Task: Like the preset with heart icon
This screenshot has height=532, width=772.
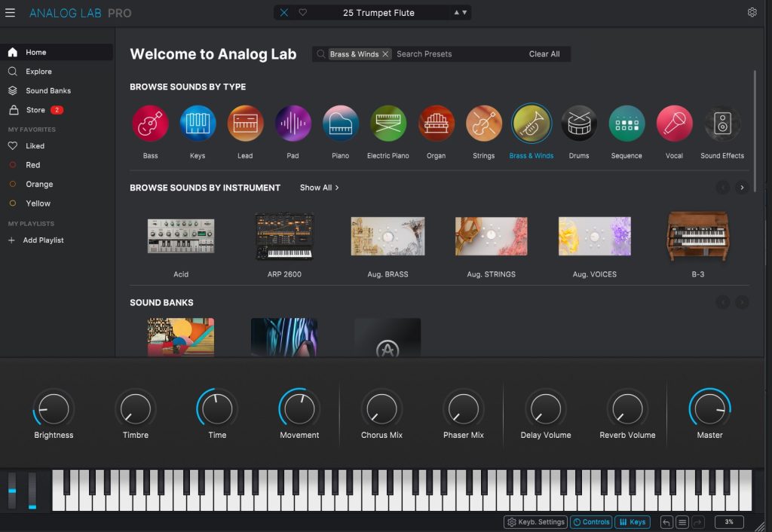Action: pos(303,13)
